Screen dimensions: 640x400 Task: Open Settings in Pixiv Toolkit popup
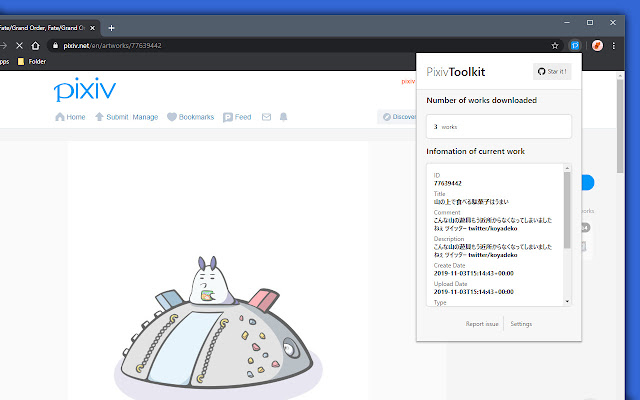coord(520,324)
